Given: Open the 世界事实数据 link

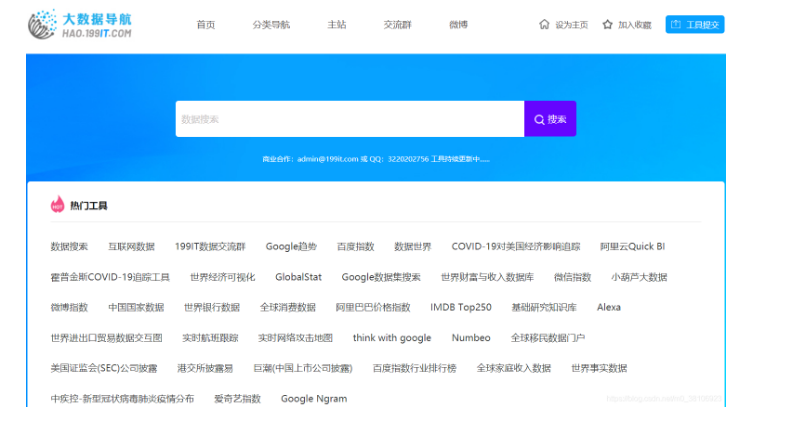Looking at the screenshot, I should [599, 368].
